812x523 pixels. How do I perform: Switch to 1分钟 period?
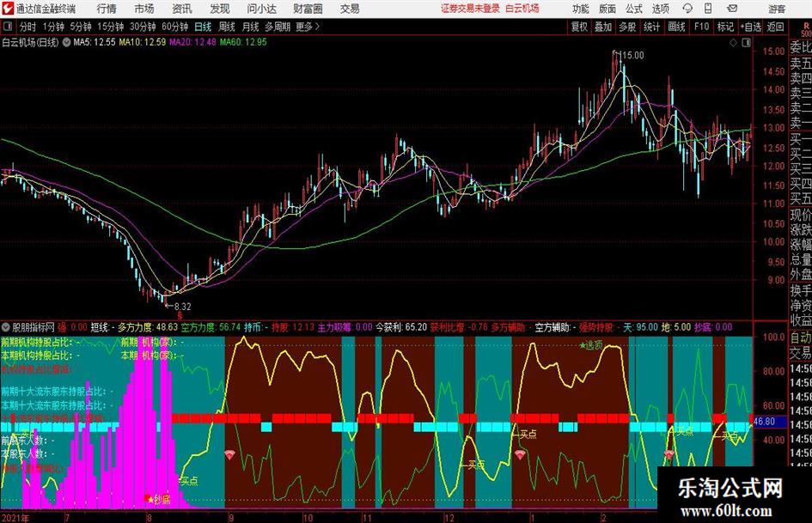[53, 27]
